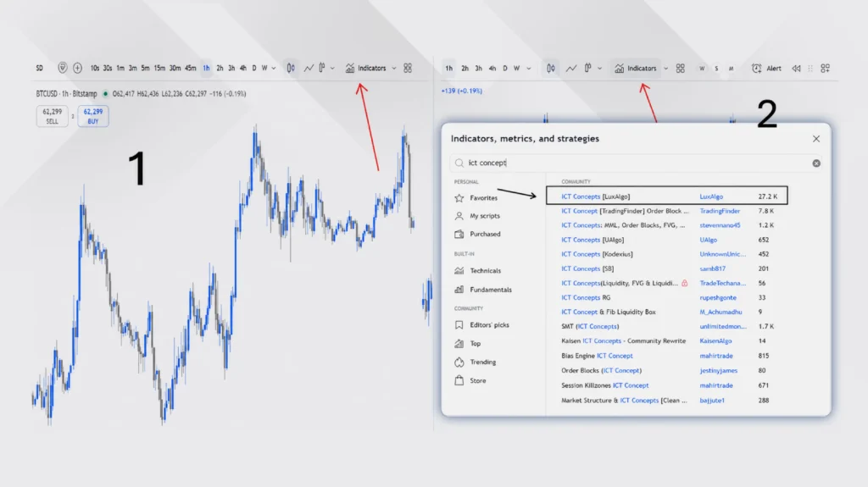Open My scripts category
Viewport: 868px width, 487px height.
pyautogui.click(x=477, y=216)
